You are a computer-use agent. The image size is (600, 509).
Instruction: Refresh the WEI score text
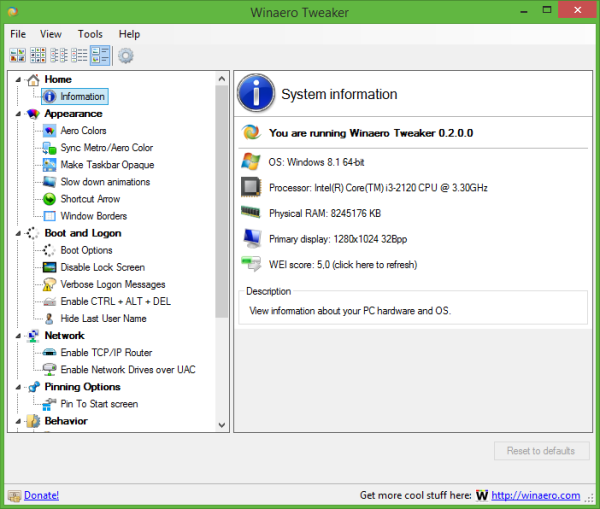(343, 265)
